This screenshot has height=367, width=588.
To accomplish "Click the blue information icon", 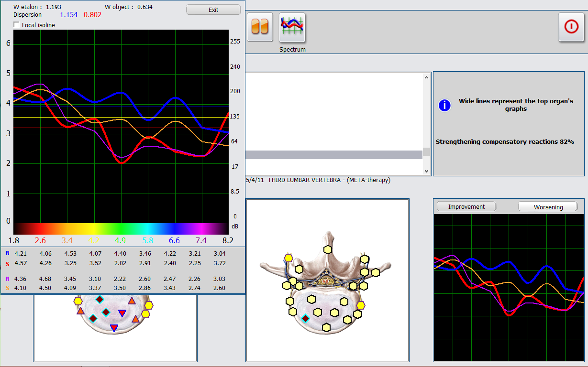I will click(x=444, y=105).
